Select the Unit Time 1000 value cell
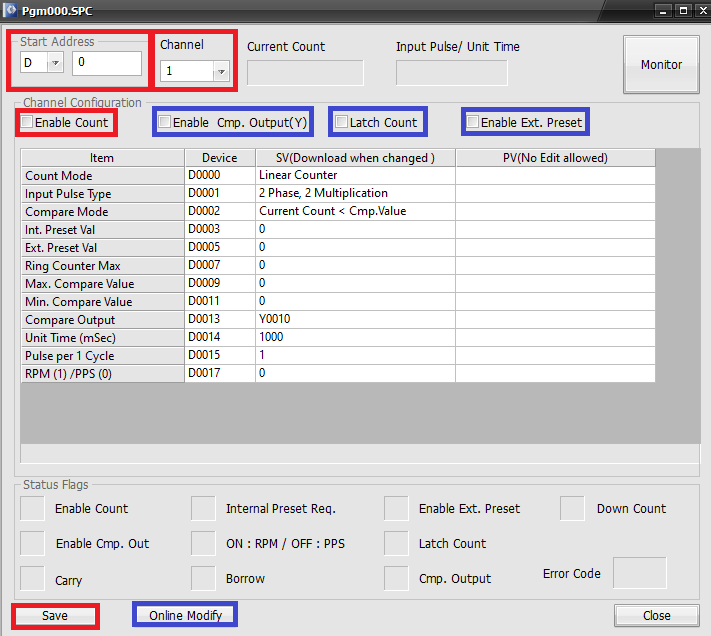This screenshot has height=636, width=711. [355, 338]
